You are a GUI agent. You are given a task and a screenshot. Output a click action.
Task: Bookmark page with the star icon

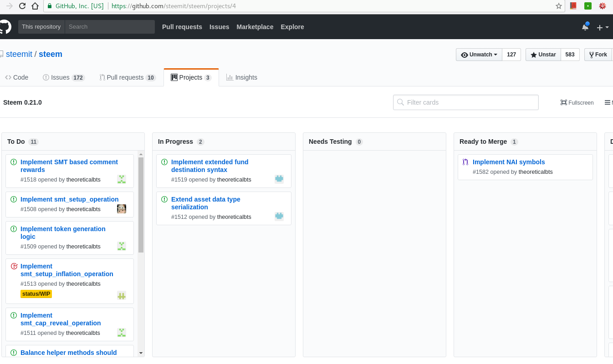(x=559, y=6)
